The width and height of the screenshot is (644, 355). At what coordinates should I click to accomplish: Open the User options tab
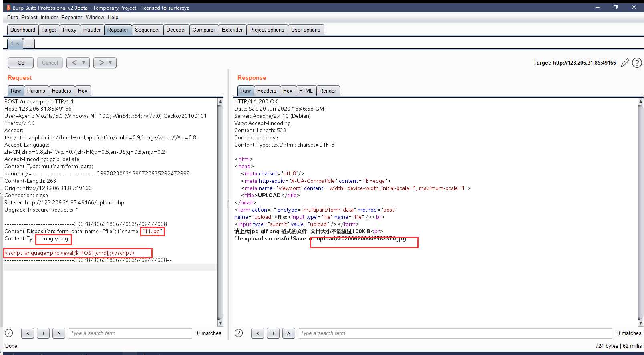[x=306, y=30]
